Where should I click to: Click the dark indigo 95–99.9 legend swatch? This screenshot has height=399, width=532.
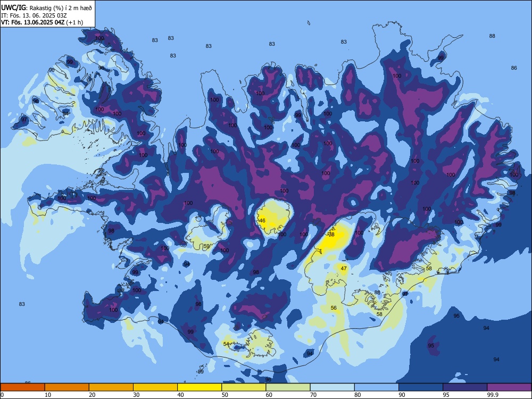click(x=465, y=387)
